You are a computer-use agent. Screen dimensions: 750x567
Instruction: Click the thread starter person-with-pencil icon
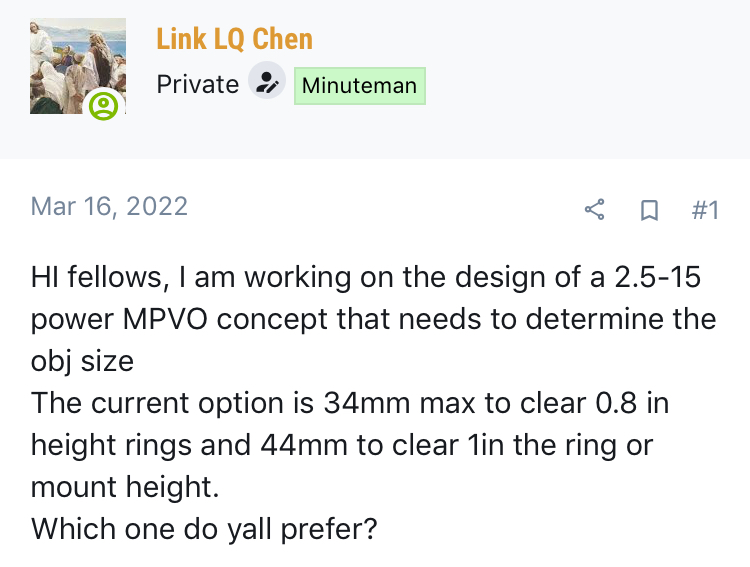[x=267, y=80]
